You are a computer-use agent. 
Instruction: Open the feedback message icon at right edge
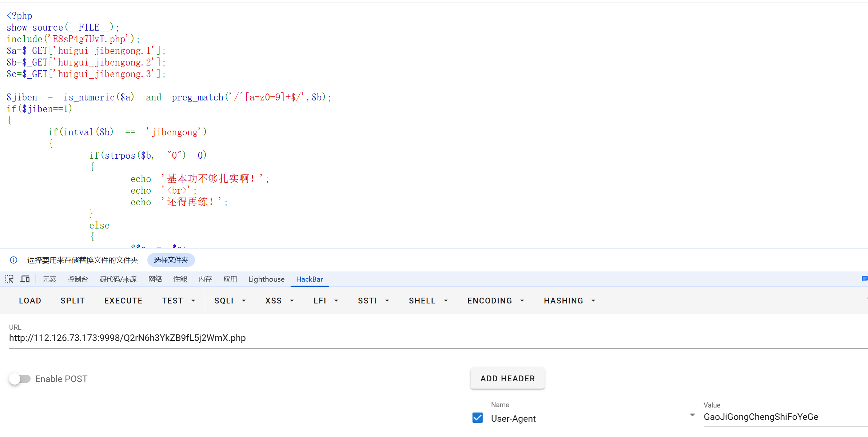coord(864,279)
